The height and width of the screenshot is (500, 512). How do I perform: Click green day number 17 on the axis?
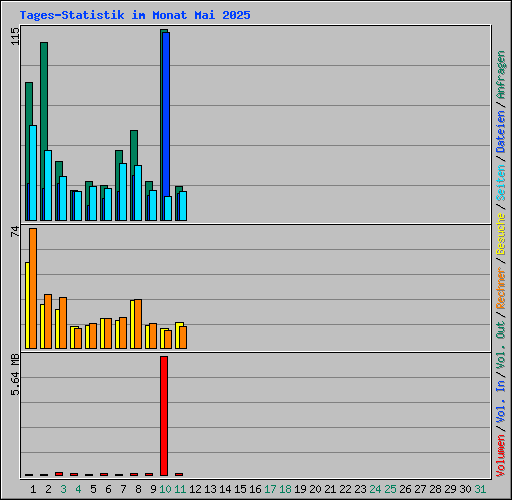[270, 489]
